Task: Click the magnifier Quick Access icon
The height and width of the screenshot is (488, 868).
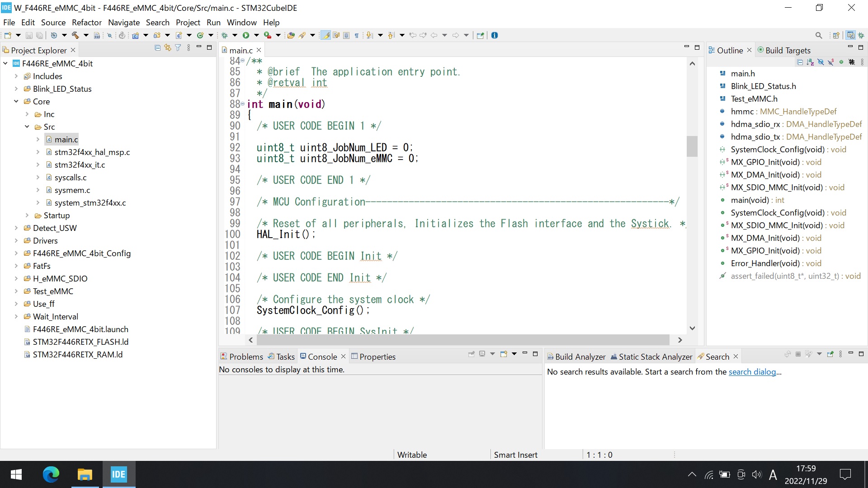Action: pyautogui.click(x=819, y=35)
